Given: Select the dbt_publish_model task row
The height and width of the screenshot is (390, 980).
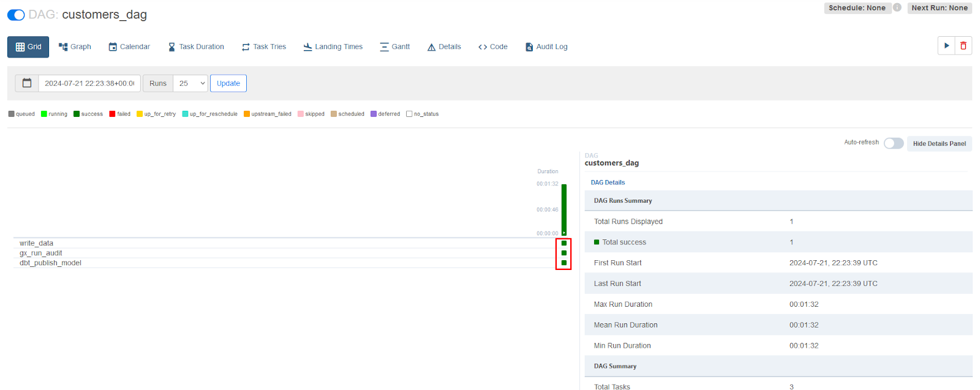Looking at the screenshot, I should (50, 263).
